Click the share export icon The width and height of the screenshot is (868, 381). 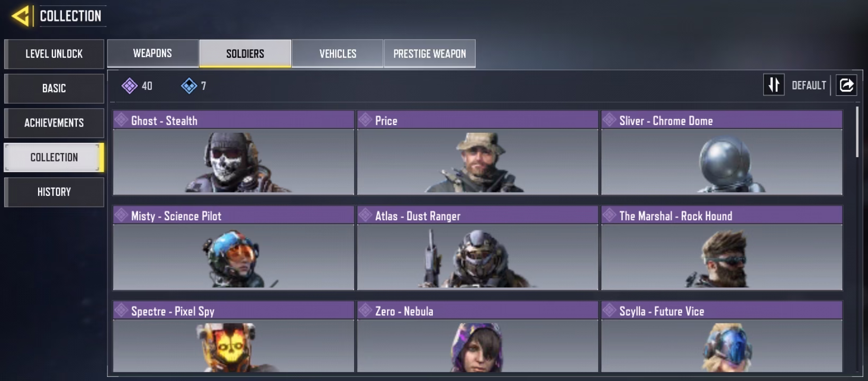click(x=846, y=85)
